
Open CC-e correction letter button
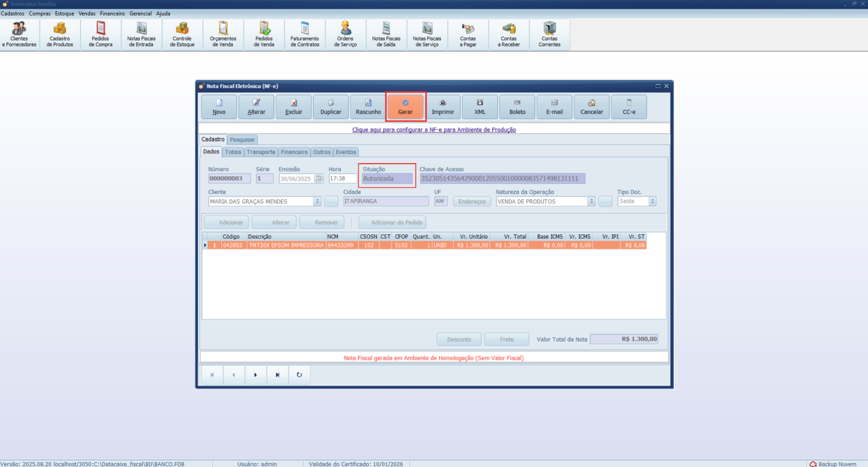click(629, 106)
